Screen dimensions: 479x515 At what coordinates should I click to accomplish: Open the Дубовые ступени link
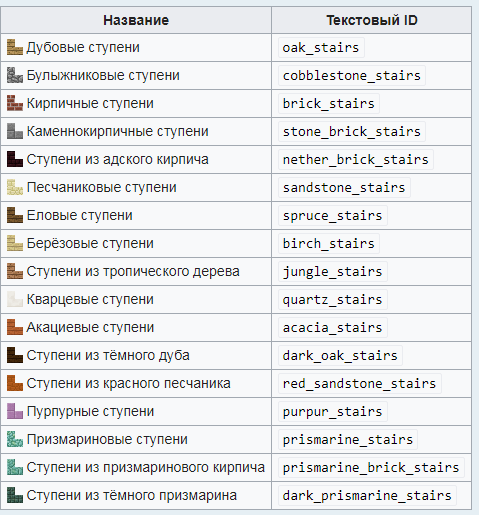pyautogui.click(x=83, y=47)
